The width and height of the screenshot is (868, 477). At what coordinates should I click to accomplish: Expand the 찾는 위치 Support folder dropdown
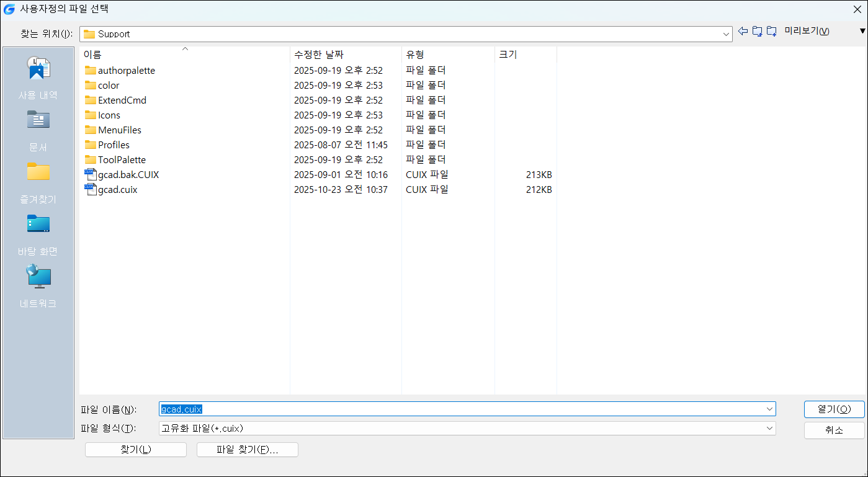(727, 35)
